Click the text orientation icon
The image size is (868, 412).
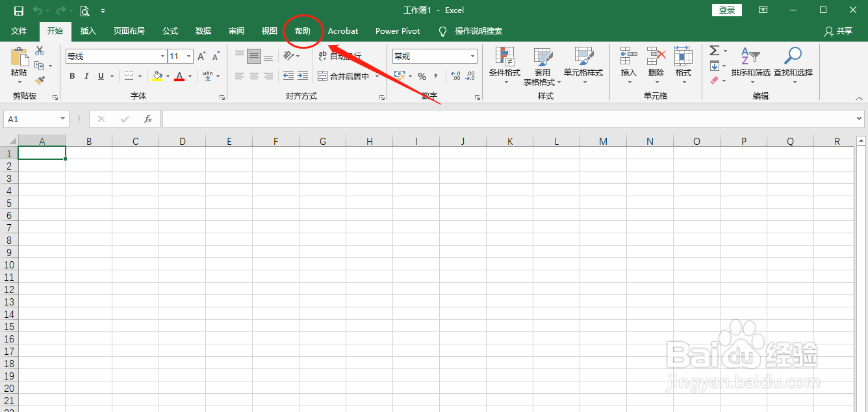click(x=288, y=57)
